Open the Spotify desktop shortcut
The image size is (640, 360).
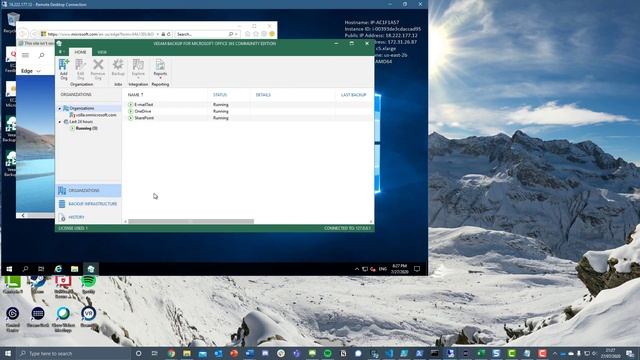(88, 284)
